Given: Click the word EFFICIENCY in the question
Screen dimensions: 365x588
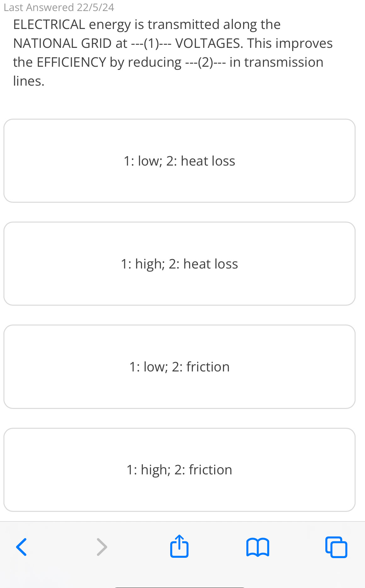Looking at the screenshot, I should click(x=71, y=62).
